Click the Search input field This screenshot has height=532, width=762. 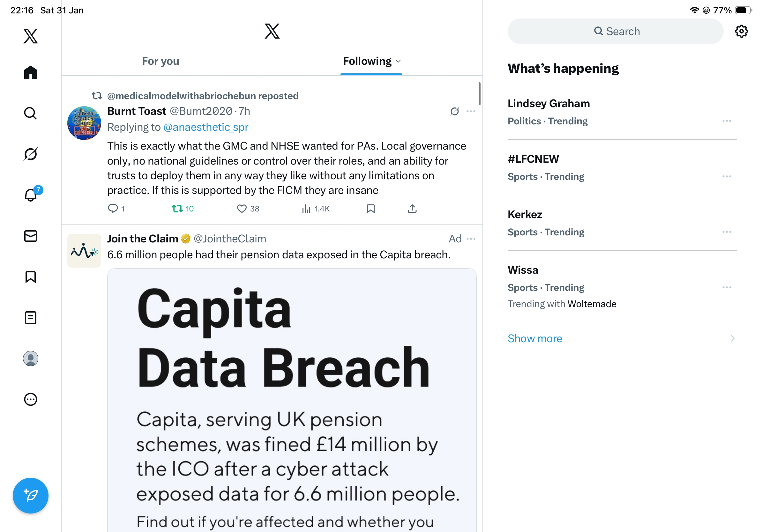click(x=615, y=32)
